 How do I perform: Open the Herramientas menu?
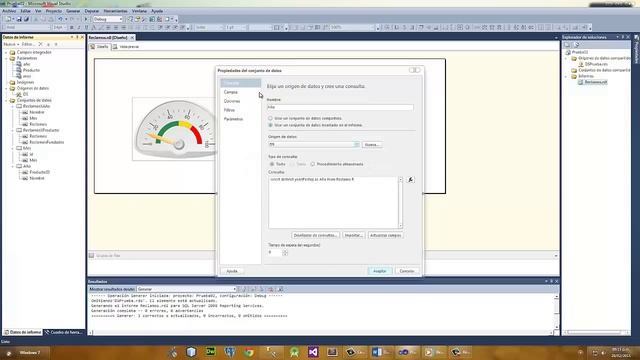click(x=115, y=11)
